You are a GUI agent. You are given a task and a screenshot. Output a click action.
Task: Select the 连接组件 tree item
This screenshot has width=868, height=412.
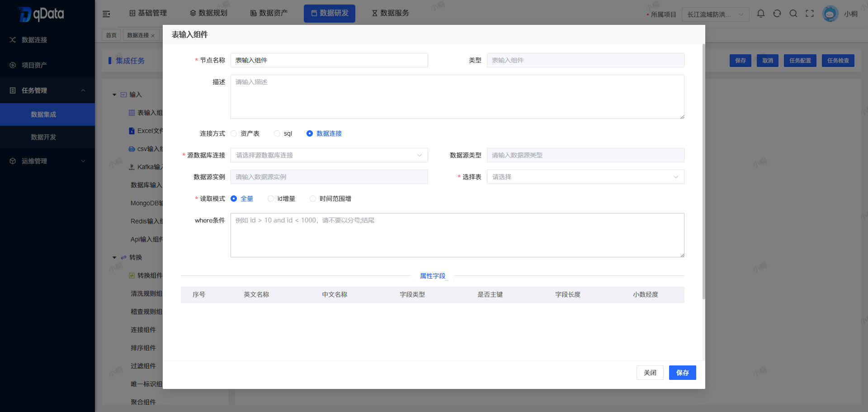(143, 330)
